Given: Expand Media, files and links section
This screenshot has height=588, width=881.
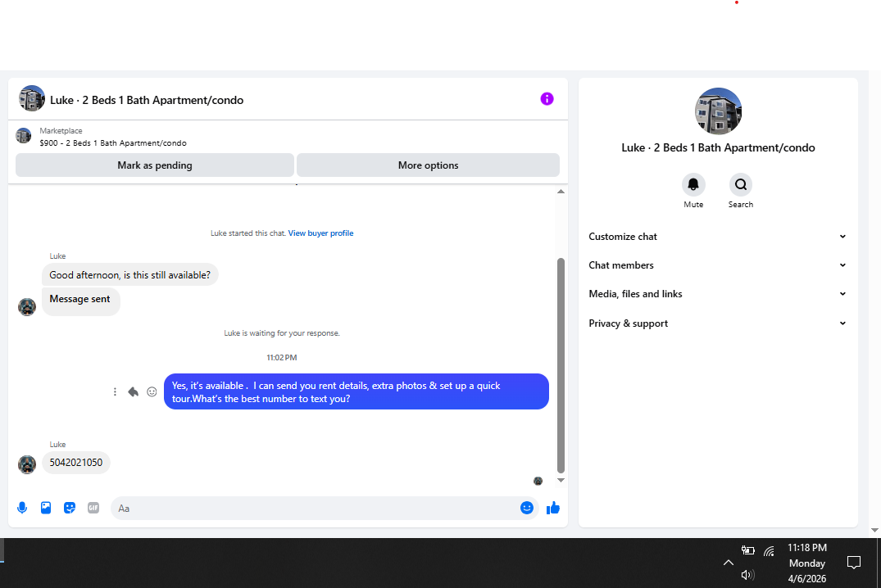Looking at the screenshot, I should click(x=717, y=294).
